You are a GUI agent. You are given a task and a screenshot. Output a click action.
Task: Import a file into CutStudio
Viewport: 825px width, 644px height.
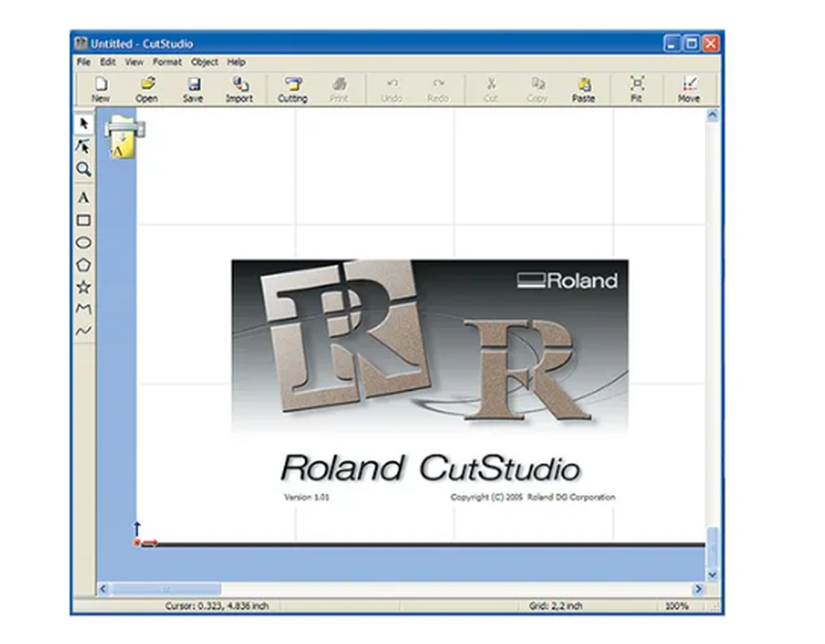point(239,87)
